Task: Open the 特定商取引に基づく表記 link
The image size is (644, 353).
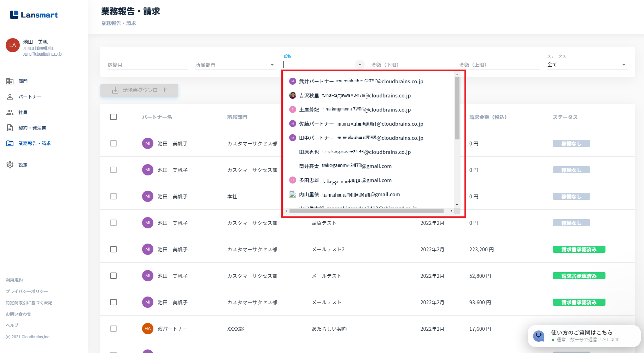Action: point(29,303)
